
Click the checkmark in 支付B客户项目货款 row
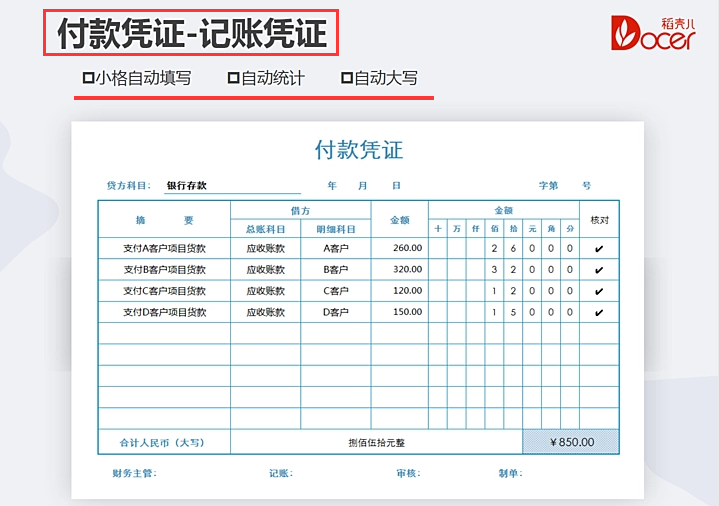click(x=599, y=270)
